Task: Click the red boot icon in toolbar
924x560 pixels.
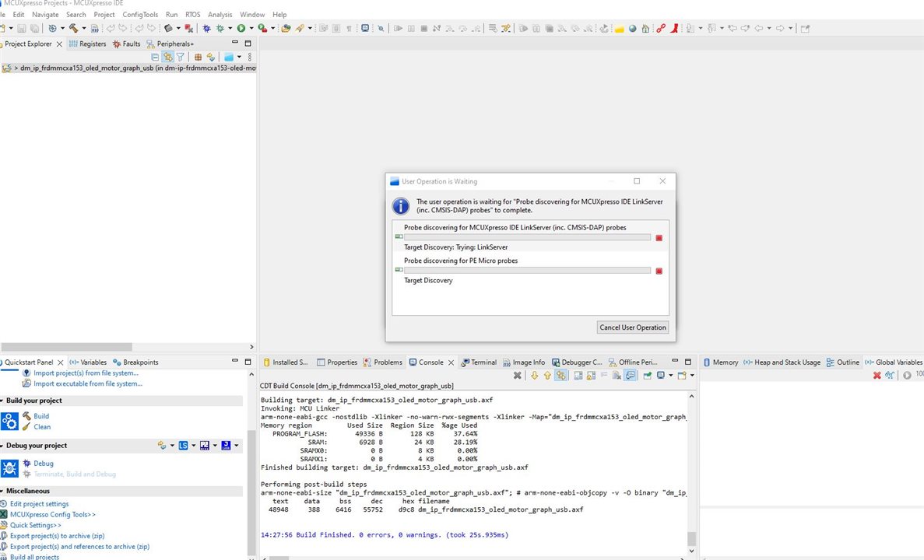Action: [675, 28]
